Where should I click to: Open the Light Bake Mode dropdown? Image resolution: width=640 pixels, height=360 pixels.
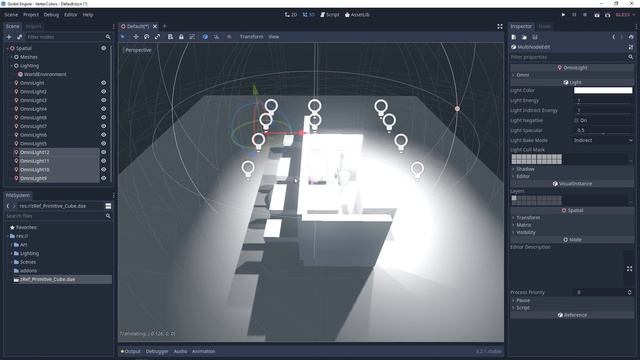[603, 140]
